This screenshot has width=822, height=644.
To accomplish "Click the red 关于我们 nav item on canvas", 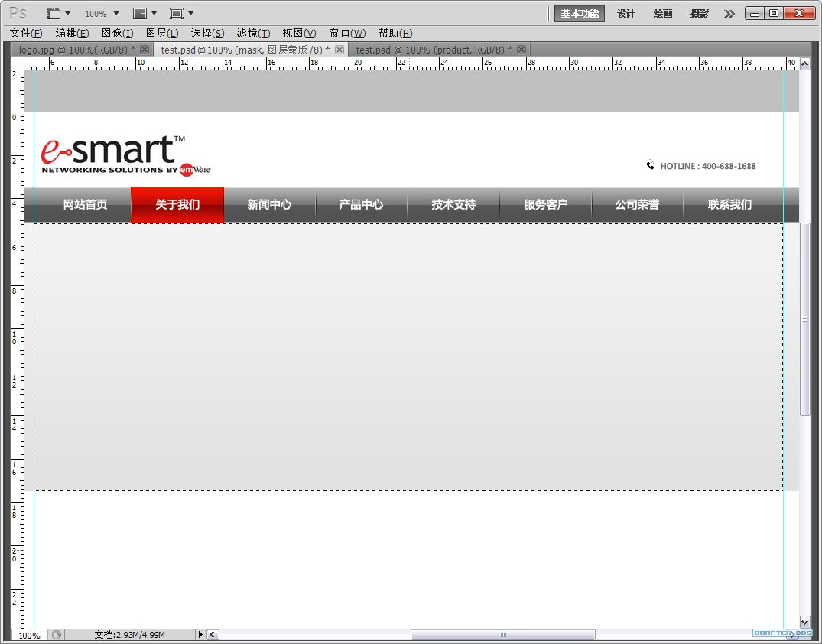I will pyautogui.click(x=177, y=204).
